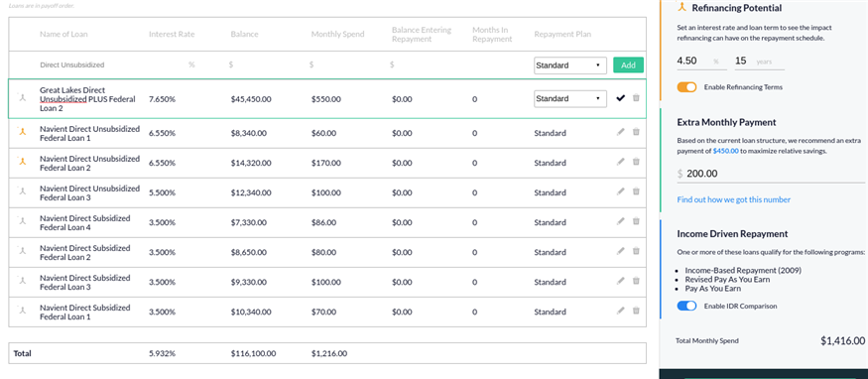The width and height of the screenshot is (868, 379).
Task: Confirm edits with the checkmark icon
Action: (621, 98)
